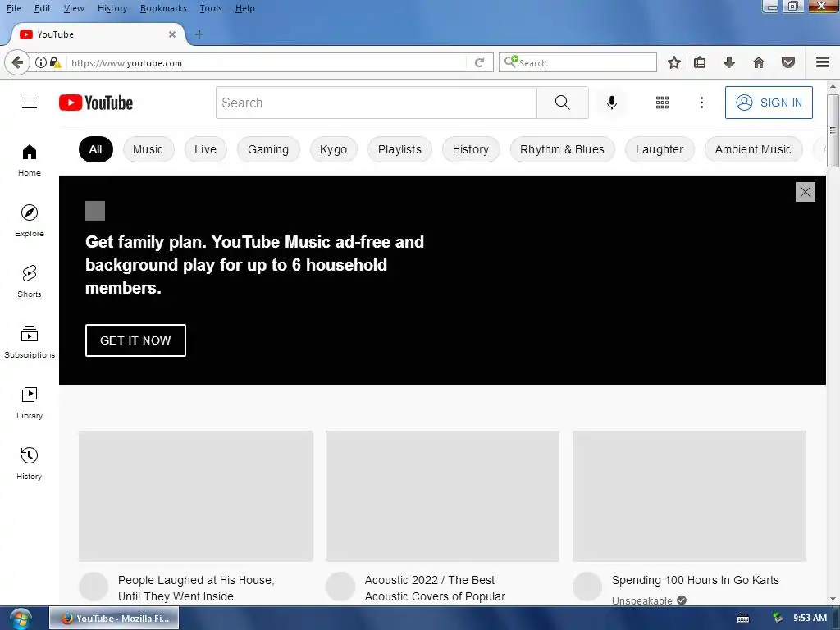The height and width of the screenshot is (630, 840).
Task: Open the Tools menu
Action: [x=211, y=8]
